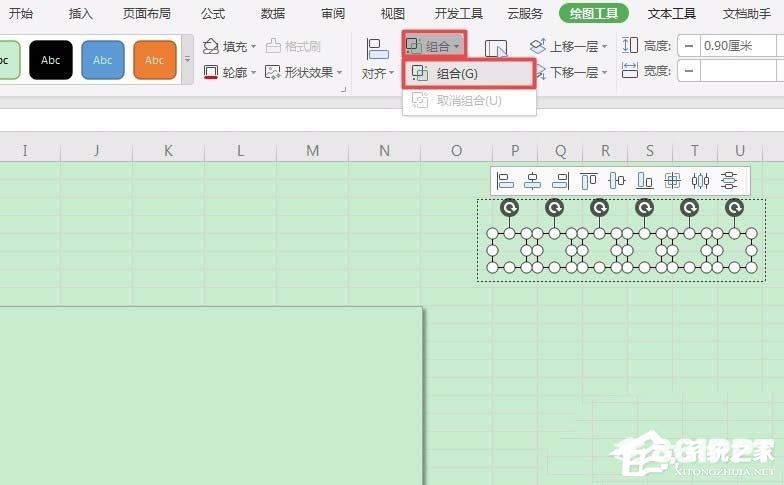This screenshot has height=485, width=784.
Task: Click the 高度 height input field
Action: click(738, 46)
